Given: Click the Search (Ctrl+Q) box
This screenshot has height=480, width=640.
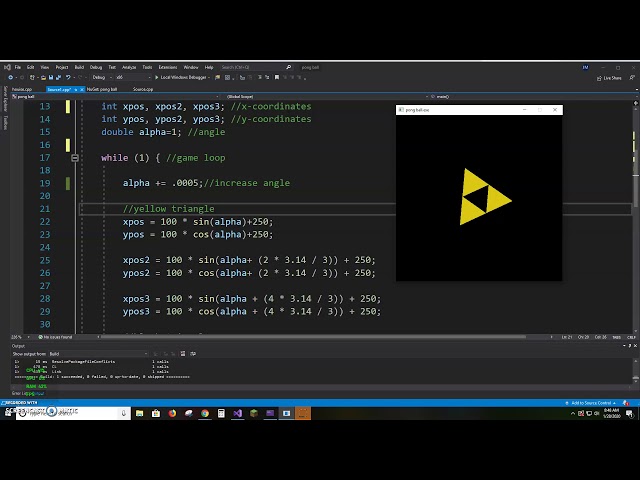Looking at the screenshot, I should click(x=256, y=67).
